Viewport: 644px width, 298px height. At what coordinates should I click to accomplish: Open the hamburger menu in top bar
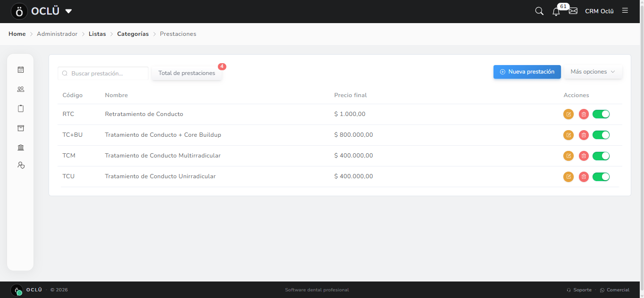625,10
